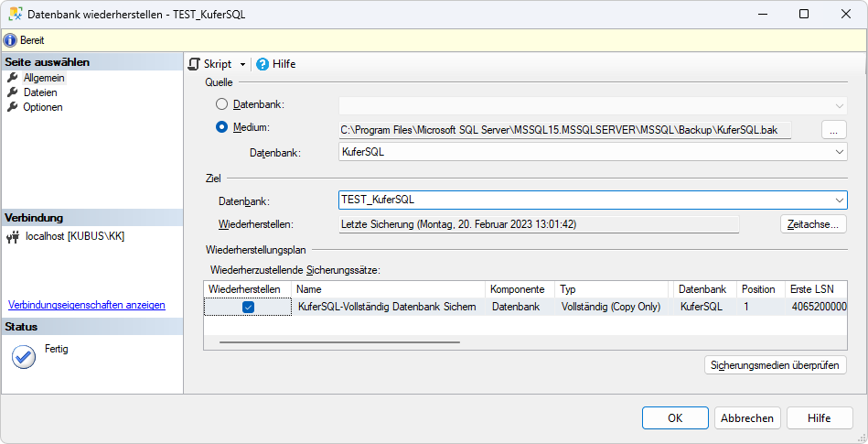This screenshot has height=444, width=868.
Task: Toggle the Wiederherstellen checkbox for KuferSQL backup
Action: pos(248,307)
